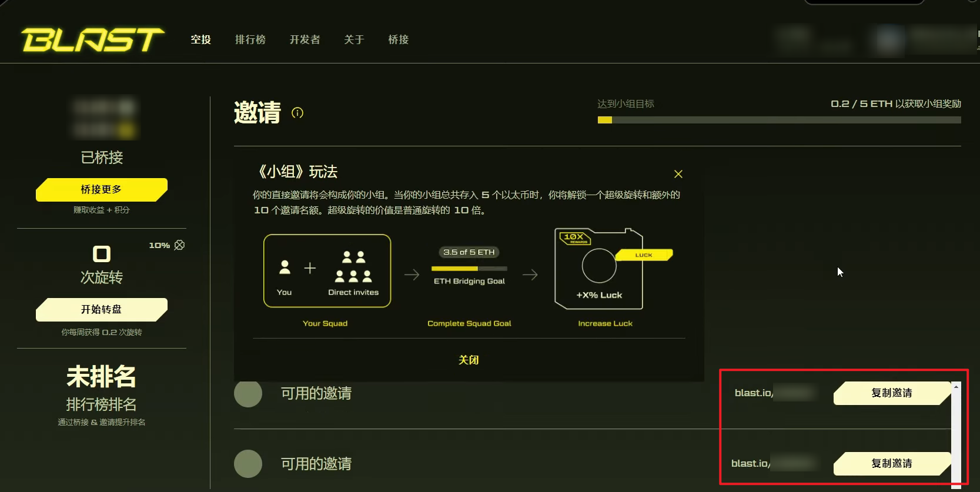Open the 空投 tab
This screenshot has width=980, height=492.
pyautogui.click(x=200, y=39)
